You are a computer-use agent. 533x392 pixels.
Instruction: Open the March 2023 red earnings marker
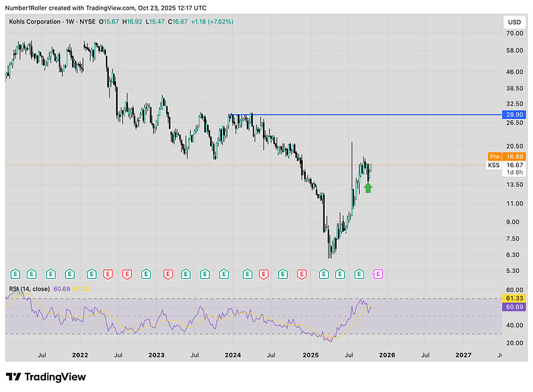(168, 274)
